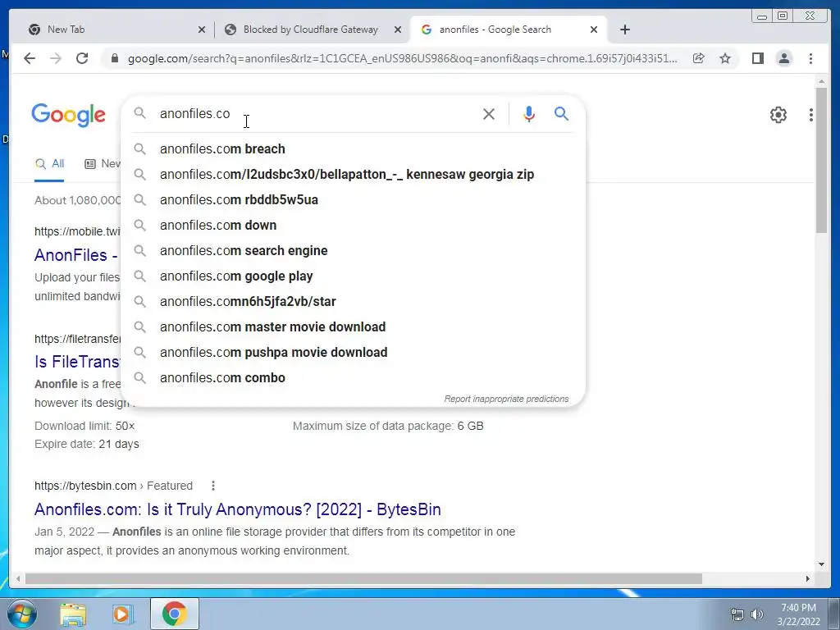This screenshot has height=630, width=840.
Task: Share this page via share icon
Action: 699,58
